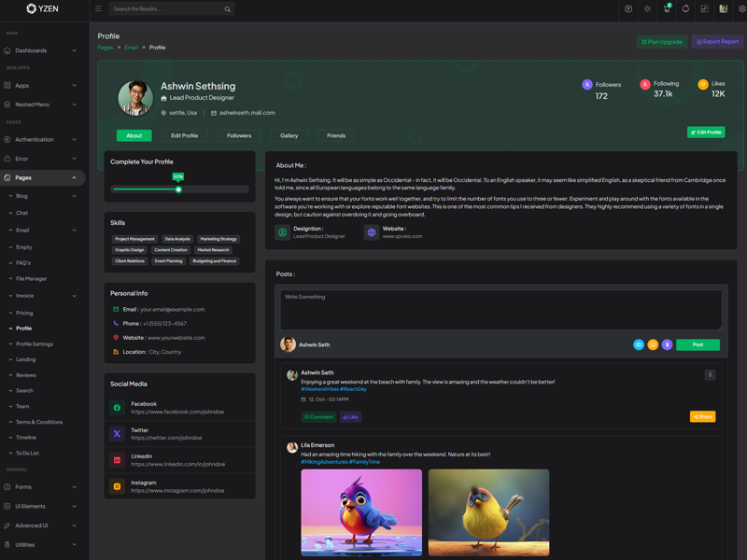Click the Export Report button
747x560 pixels.
click(x=717, y=42)
